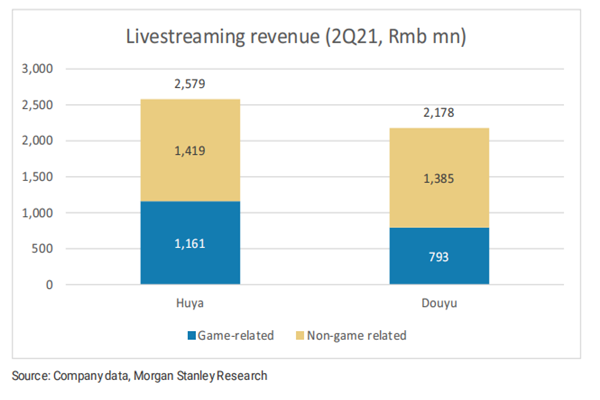600x400 pixels.
Task: Click the chart title 'Livestreaming revenue (2Q21, Rmb mn)'
Action: coord(296,37)
